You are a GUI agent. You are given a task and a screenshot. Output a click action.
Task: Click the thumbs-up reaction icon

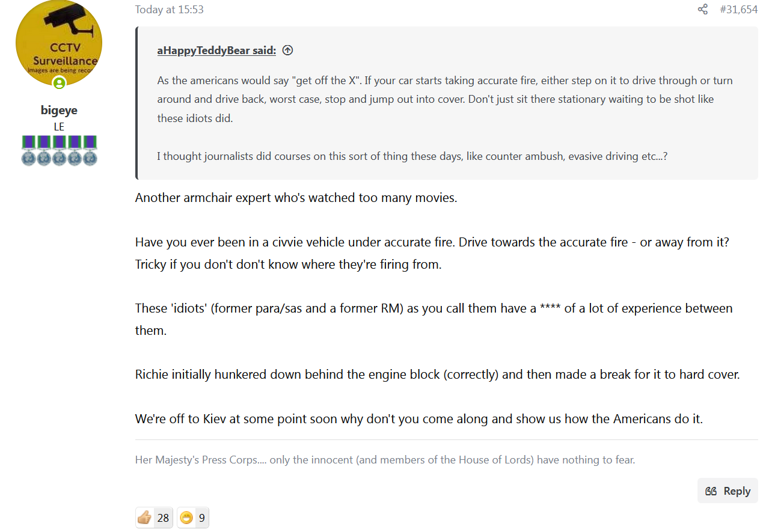(x=144, y=518)
